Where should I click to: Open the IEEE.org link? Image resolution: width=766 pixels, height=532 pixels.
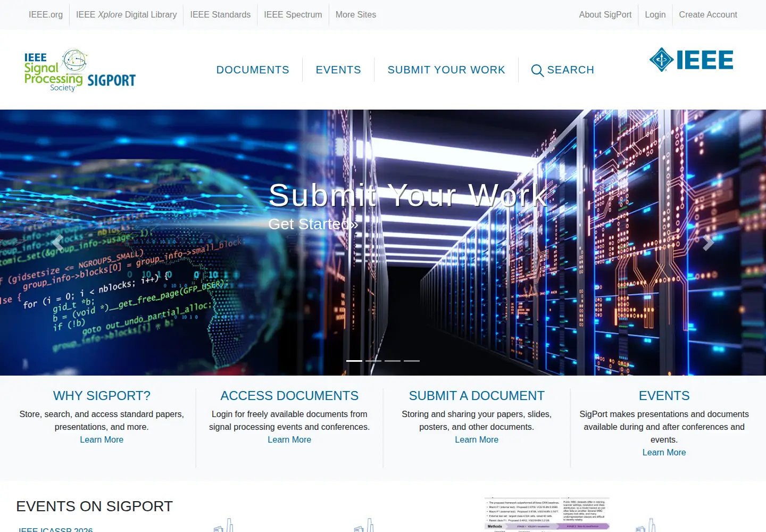point(46,15)
